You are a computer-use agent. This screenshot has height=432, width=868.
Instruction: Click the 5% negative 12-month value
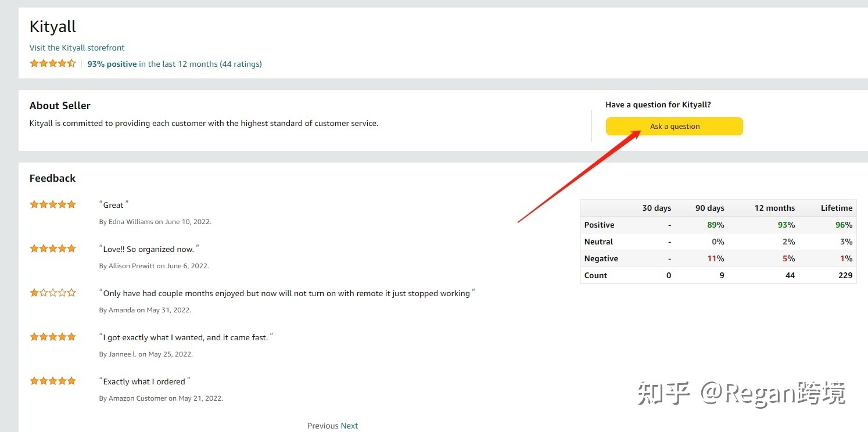(x=788, y=258)
